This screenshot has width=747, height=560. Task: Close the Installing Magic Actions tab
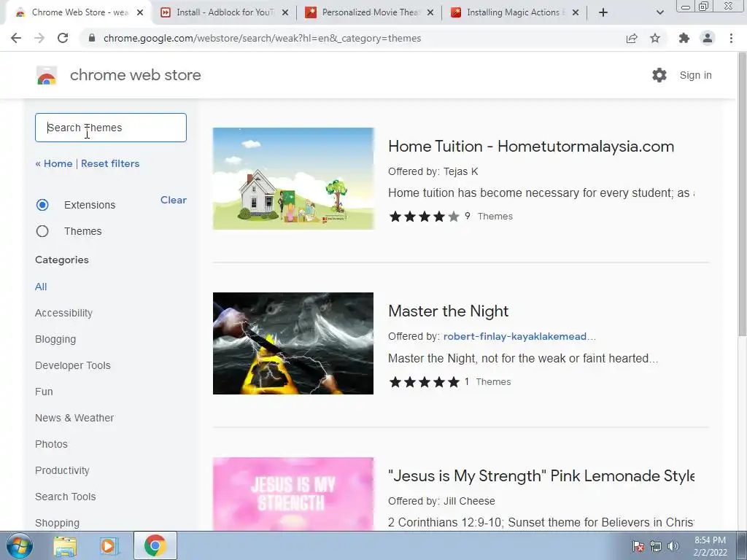pyautogui.click(x=576, y=12)
